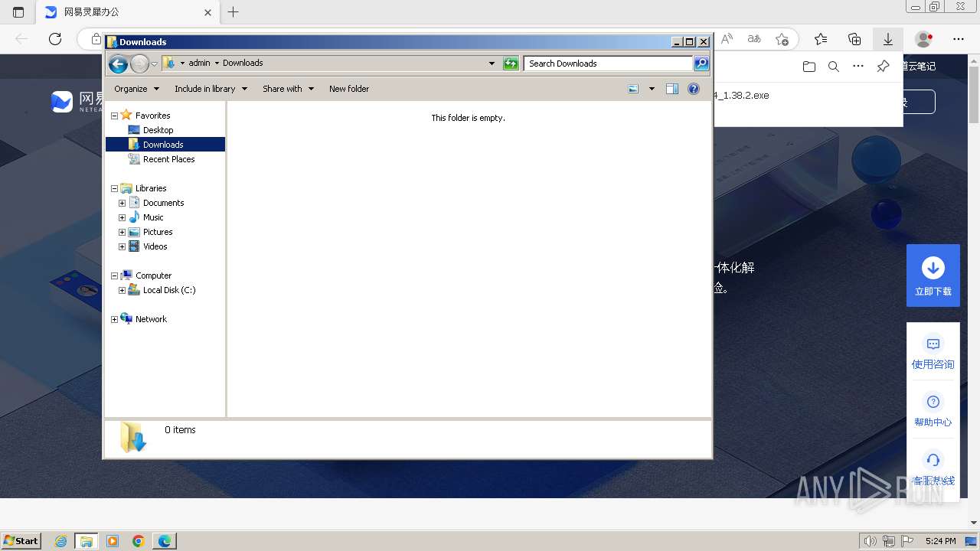Open the Share with menu
The image size is (980, 551).
coord(288,89)
